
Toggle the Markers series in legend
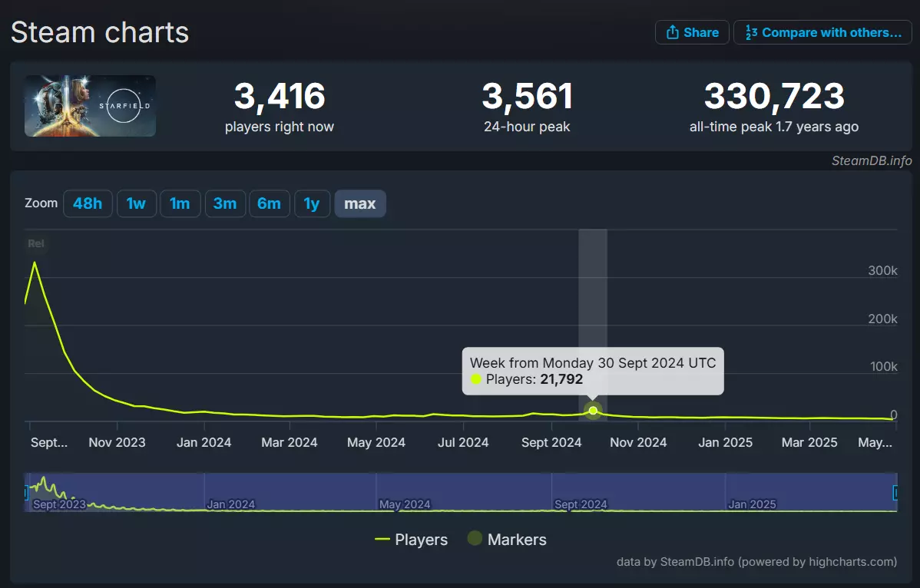pyautogui.click(x=507, y=539)
